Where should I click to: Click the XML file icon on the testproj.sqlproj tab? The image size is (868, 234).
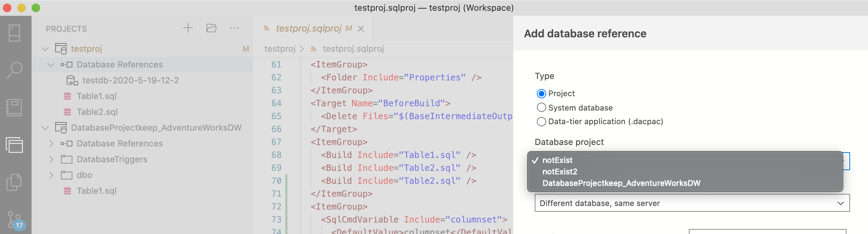[266, 28]
